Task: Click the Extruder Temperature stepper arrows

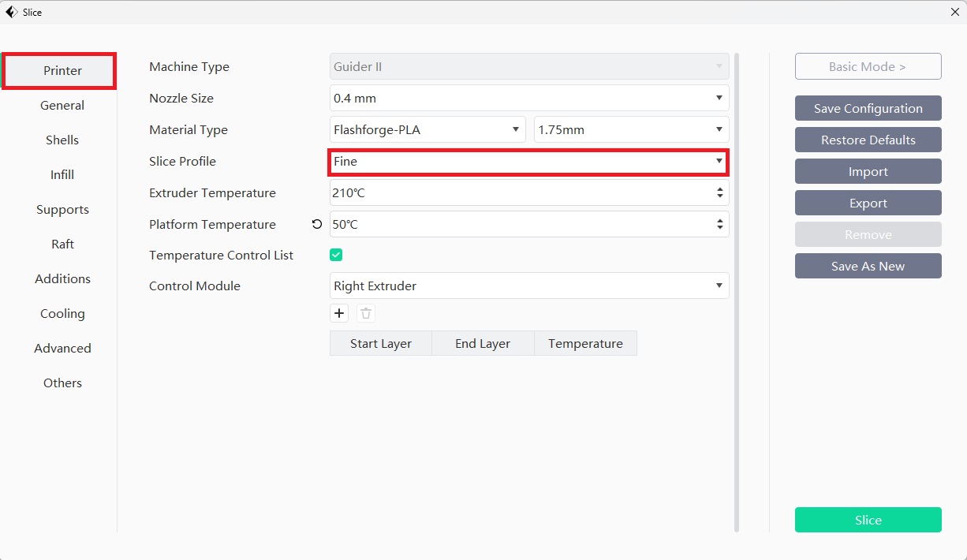Action: [x=719, y=192]
